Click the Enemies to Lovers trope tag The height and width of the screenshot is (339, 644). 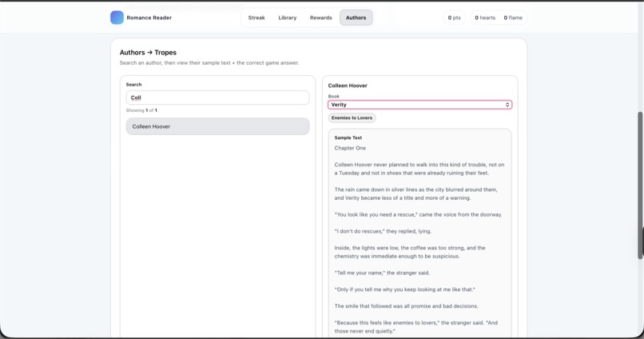tap(352, 118)
